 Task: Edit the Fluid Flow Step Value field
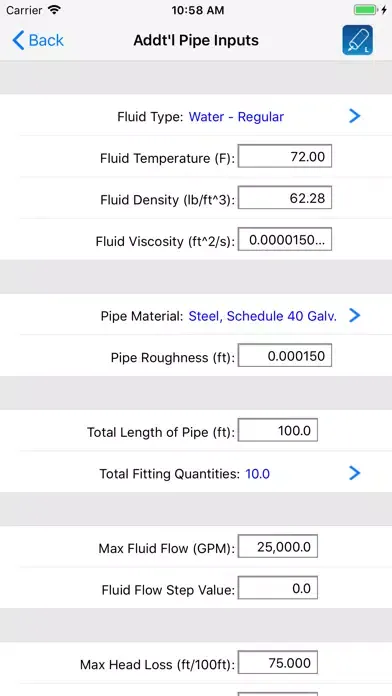click(x=278, y=588)
